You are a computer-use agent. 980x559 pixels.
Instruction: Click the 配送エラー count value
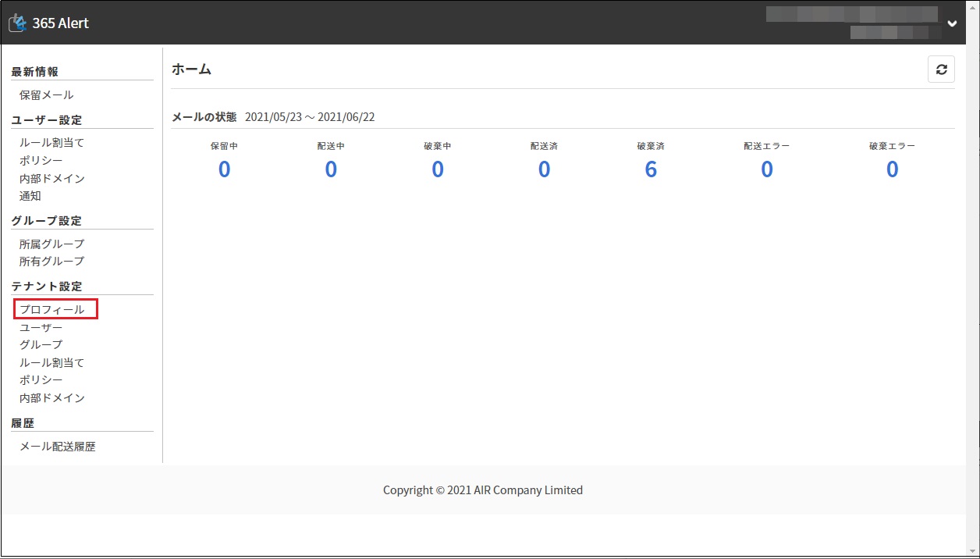click(766, 169)
